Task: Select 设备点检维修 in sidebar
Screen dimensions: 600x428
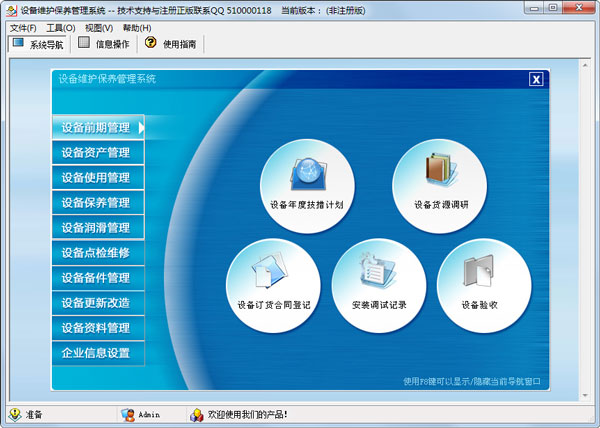Action: pos(98,253)
